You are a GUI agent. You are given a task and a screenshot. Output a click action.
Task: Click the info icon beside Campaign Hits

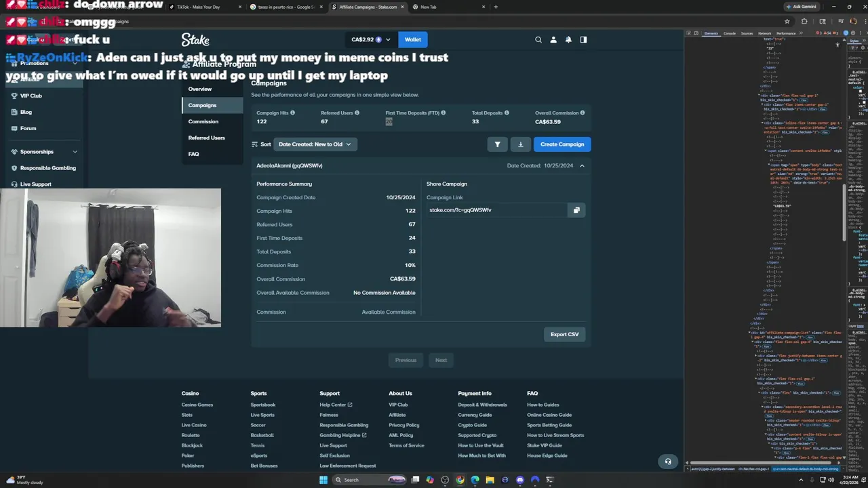coord(292,113)
